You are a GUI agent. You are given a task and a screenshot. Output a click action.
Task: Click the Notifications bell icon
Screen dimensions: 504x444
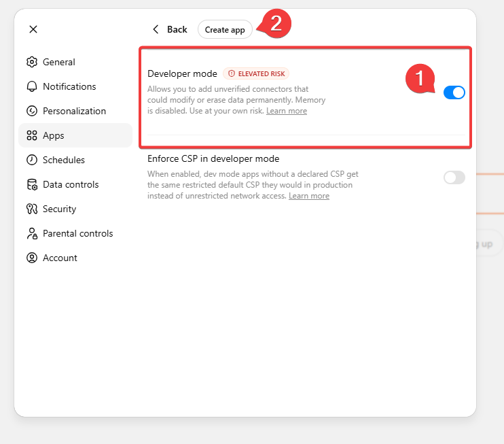click(32, 86)
